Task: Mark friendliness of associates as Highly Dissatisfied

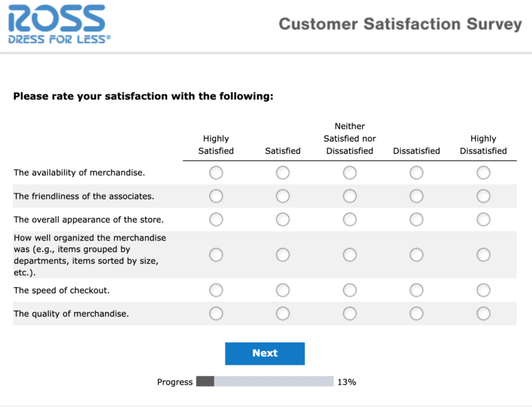Action: point(483,196)
